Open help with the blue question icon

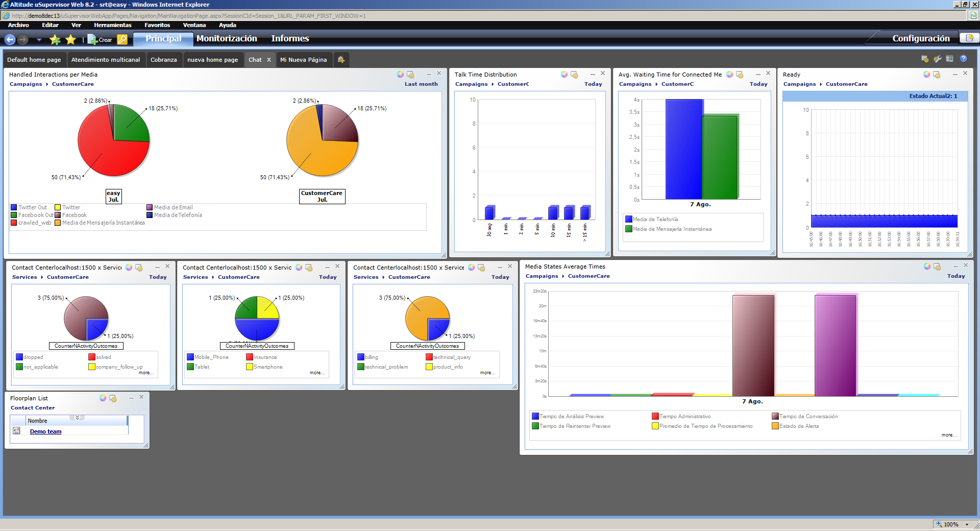[963, 59]
